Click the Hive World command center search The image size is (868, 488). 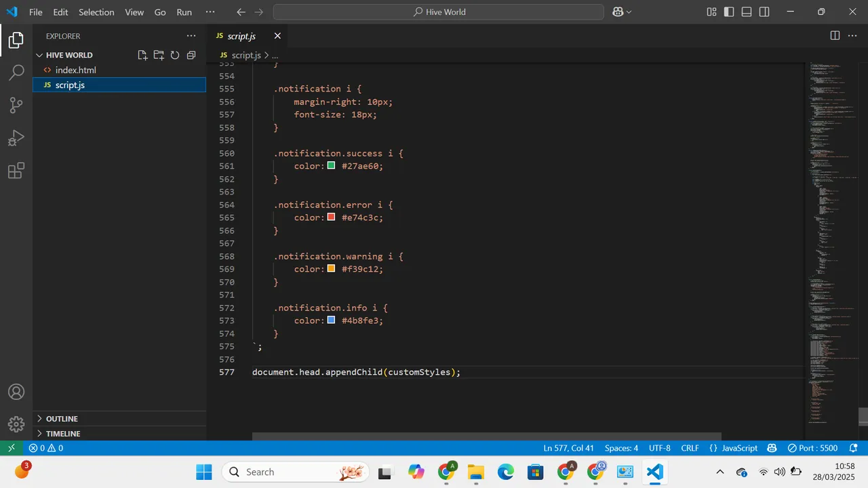pyautogui.click(x=439, y=12)
